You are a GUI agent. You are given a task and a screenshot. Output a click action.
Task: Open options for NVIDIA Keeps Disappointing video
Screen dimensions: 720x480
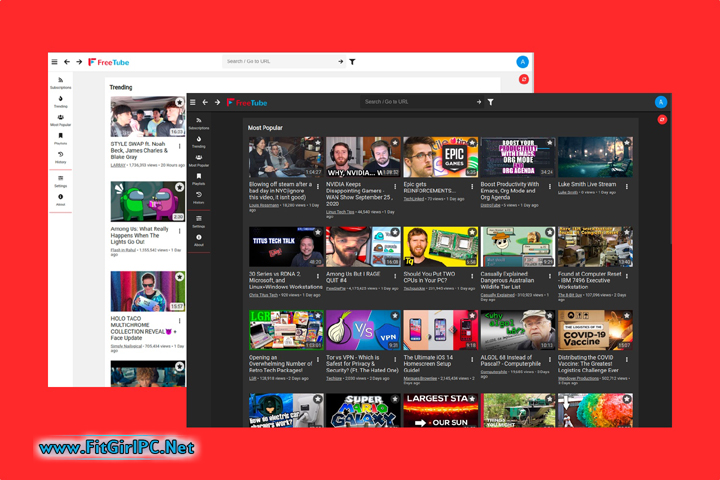(395, 186)
